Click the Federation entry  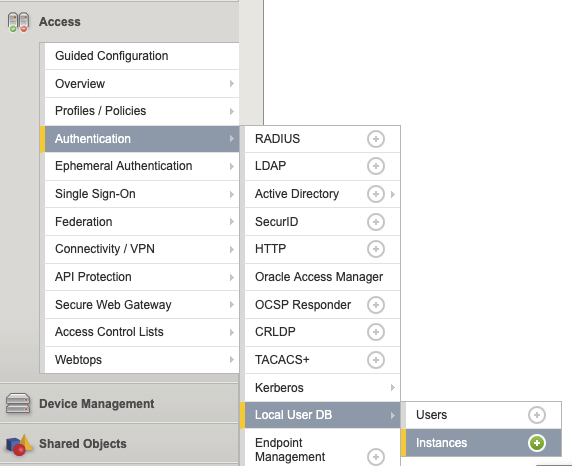tap(142, 222)
